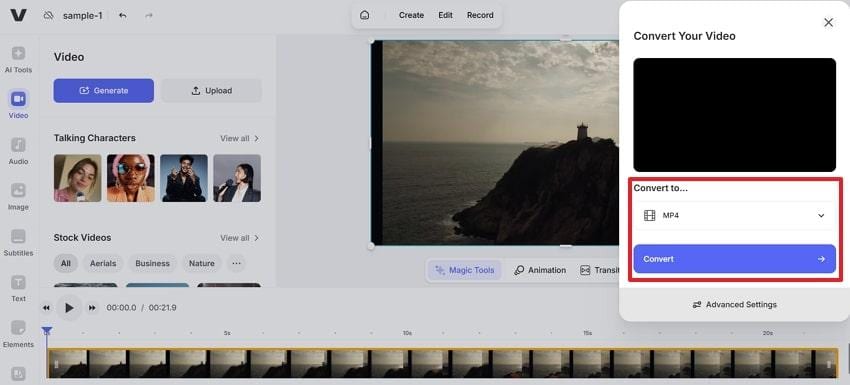Image resolution: width=850 pixels, height=385 pixels.
Task: Select the Nature stock filter
Action: (x=202, y=264)
